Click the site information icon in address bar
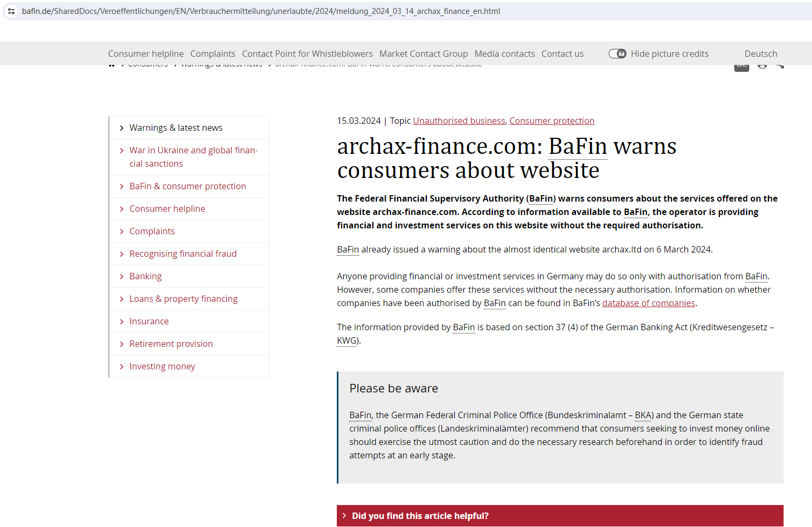The height and width of the screenshot is (527, 812). (11, 11)
